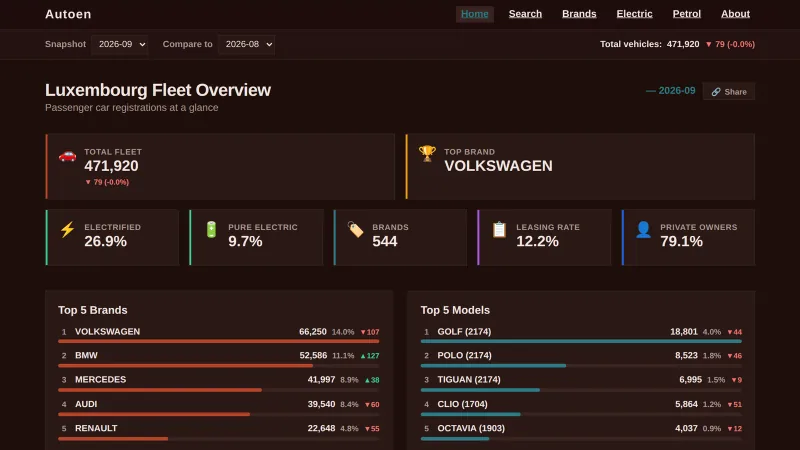Image resolution: width=800 pixels, height=450 pixels.
Task: Click the Clio down 51 change indicator
Action: coord(735,405)
